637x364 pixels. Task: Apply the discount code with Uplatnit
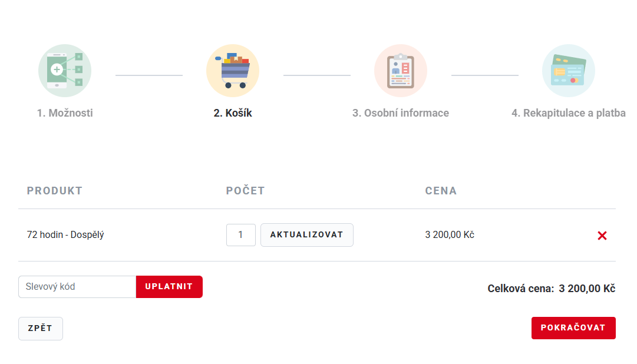point(169,287)
